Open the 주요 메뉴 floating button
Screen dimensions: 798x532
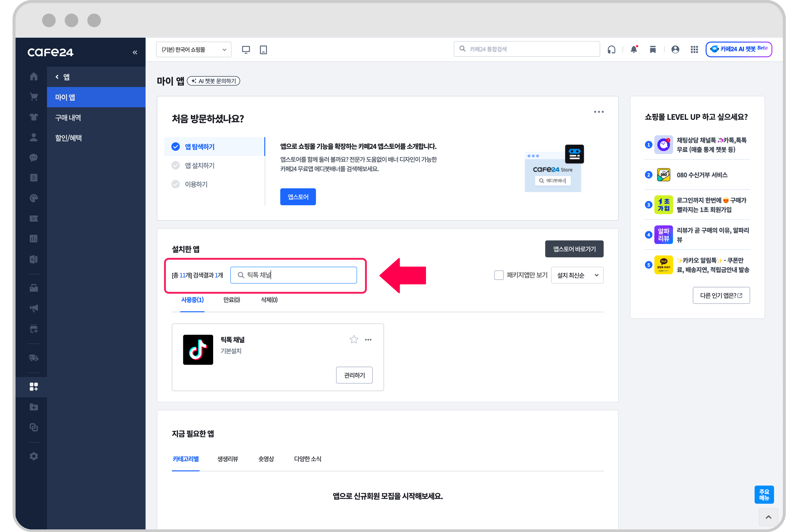(764, 494)
